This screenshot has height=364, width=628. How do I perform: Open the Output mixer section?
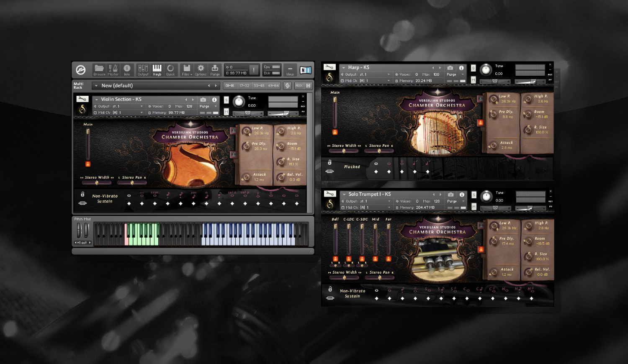point(143,70)
